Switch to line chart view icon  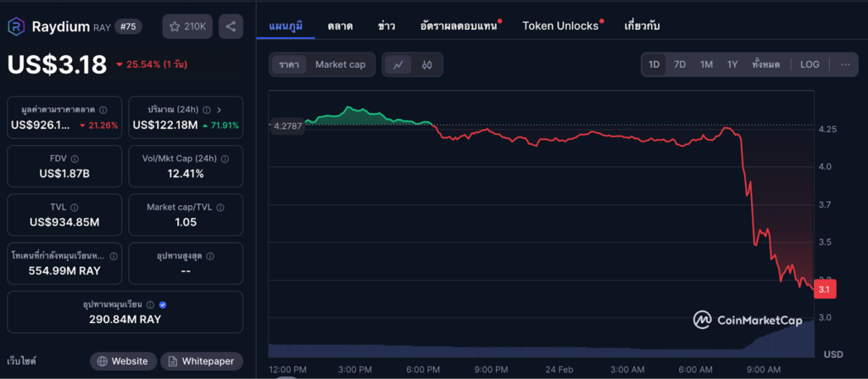click(x=398, y=64)
